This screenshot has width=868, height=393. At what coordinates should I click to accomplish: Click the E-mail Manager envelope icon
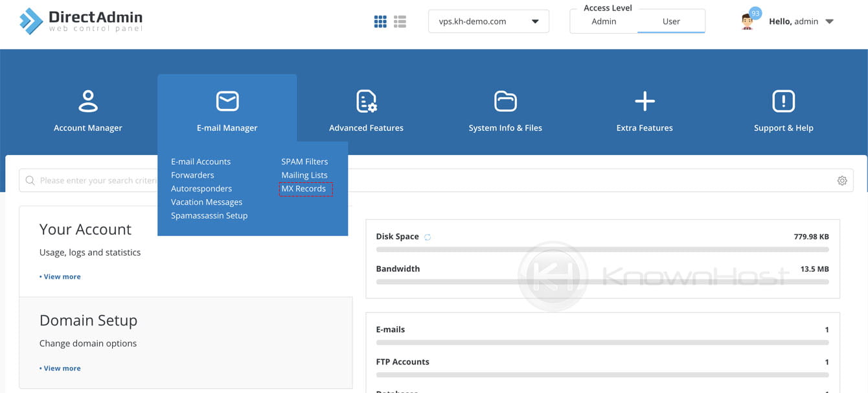tap(227, 101)
